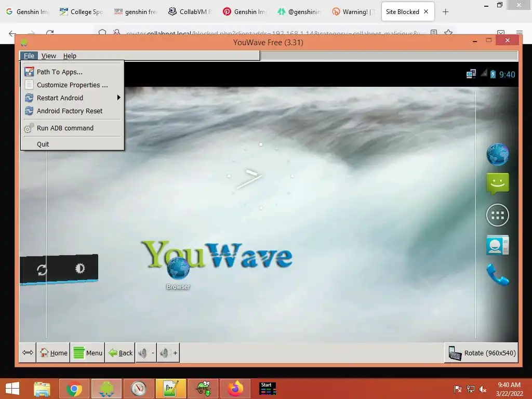Image resolution: width=532 pixels, height=399 pixels.
Task: Click Android network status icon
Action: 471,74
